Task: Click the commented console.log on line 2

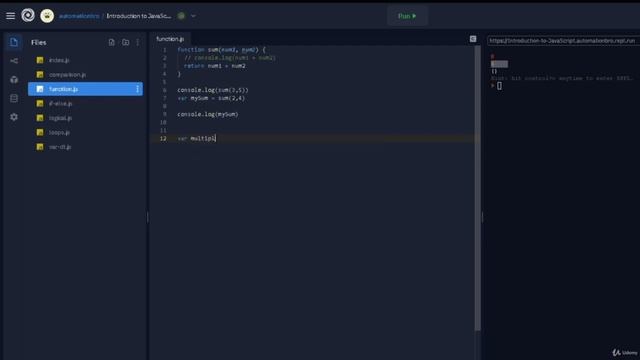Action: (x=230, y=58)
